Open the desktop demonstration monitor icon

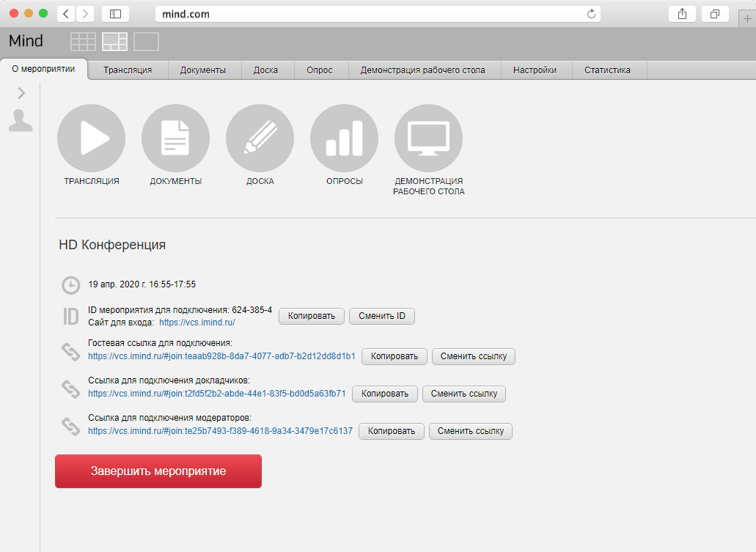(429, 138)
